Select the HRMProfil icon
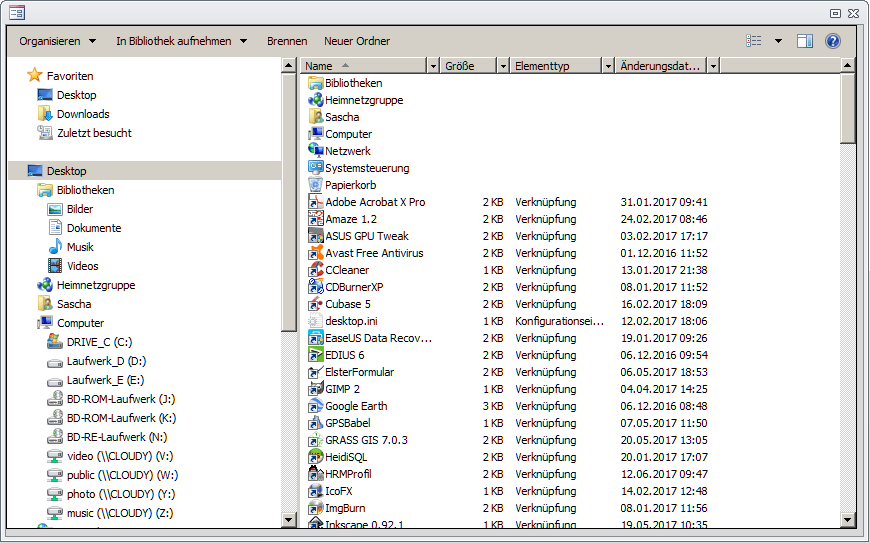Screen dimensions: 870x543 316,474
